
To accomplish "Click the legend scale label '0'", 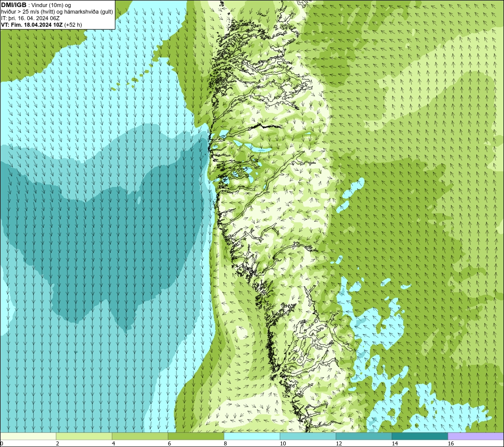I will [x=2, y=443].
